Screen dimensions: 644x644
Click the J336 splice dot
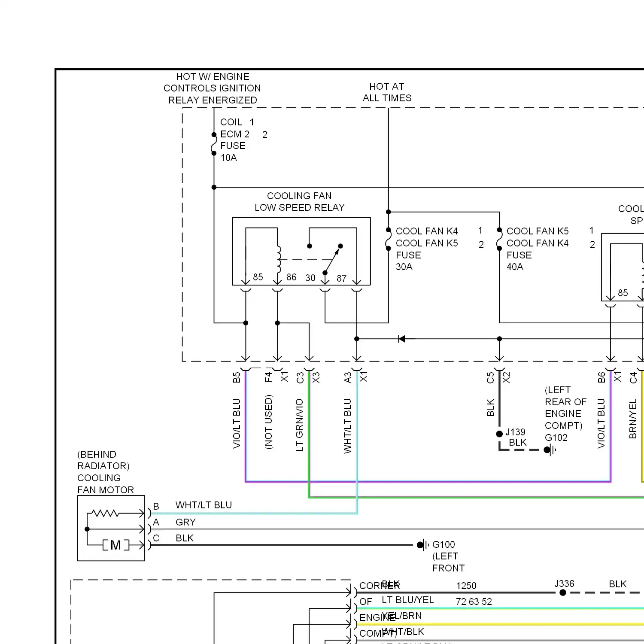(563, 593)
